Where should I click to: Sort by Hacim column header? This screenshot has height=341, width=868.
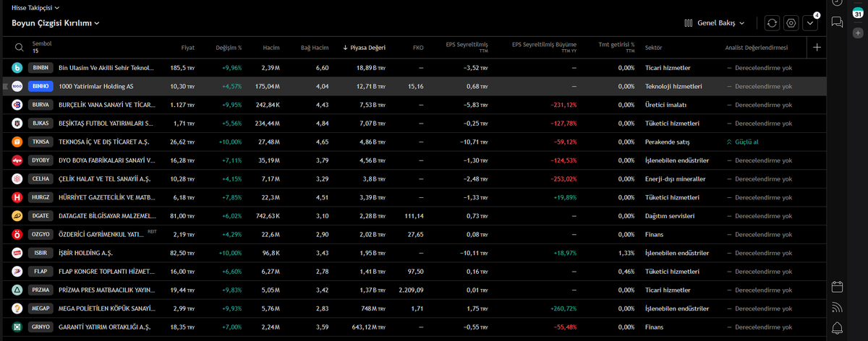271,48
